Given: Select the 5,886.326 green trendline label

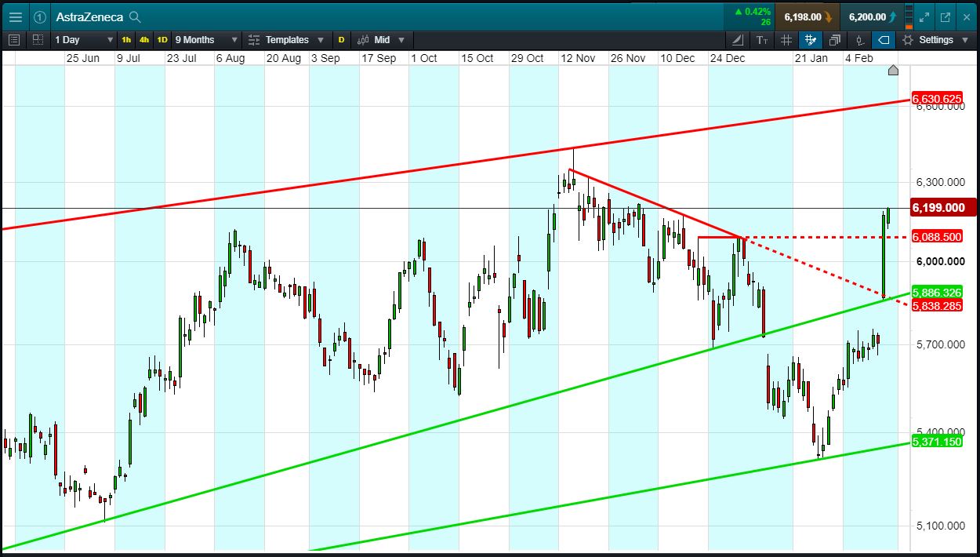Looking at the screenshot, I should pos(936,292).
